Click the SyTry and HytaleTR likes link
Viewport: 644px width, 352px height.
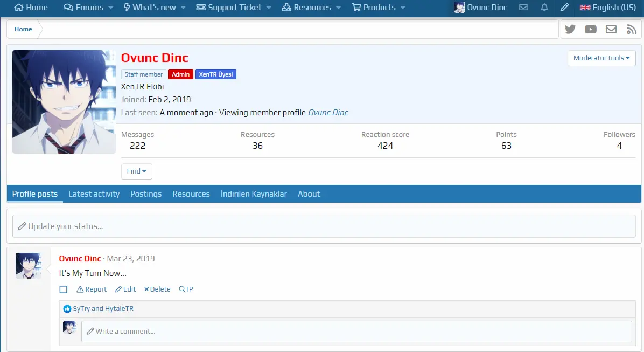pyautogui.click(x=103, y=309)
